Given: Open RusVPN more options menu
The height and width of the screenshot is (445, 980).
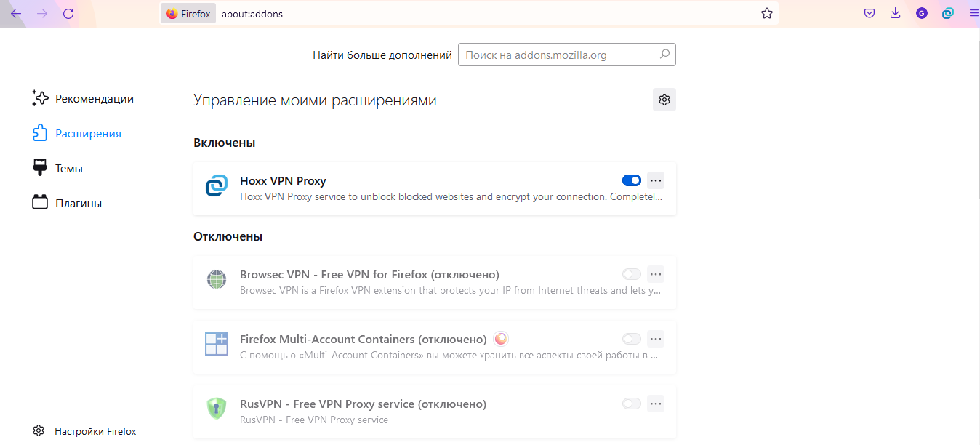Looking at the screenshot, I should (656, 404).
